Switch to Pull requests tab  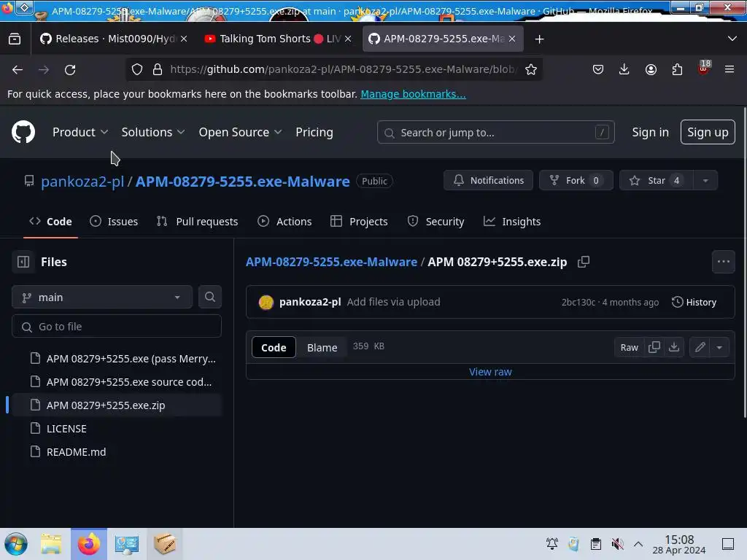(197, 222)
